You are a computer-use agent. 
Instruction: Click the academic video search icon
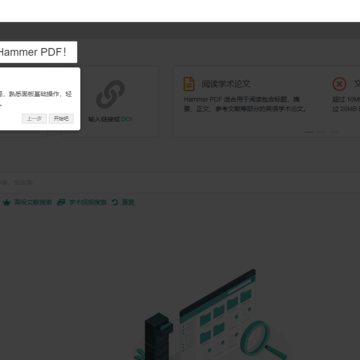[x=61, y=202]
